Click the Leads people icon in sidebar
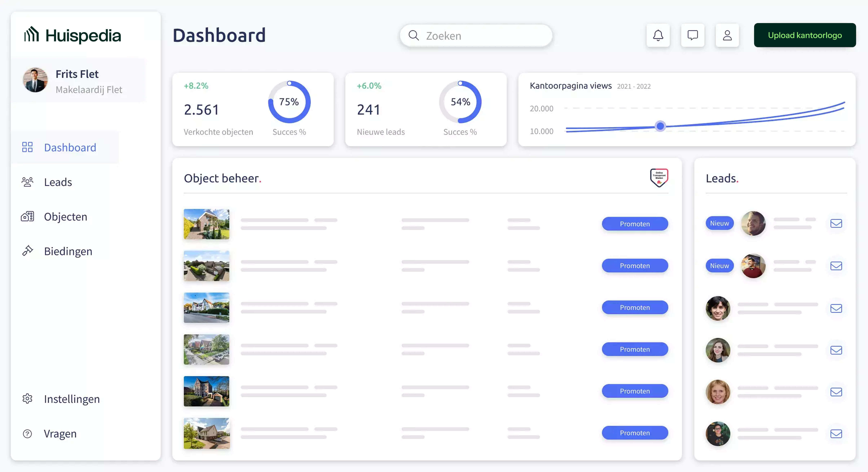Image resolution: width=868 pixels, height=472 pixels. pos(27,182)
